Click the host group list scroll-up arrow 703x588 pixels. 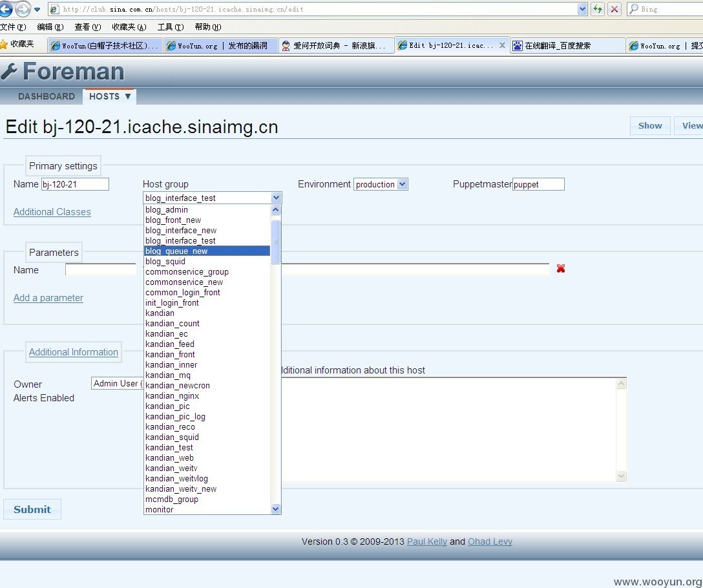coord(276,209)
